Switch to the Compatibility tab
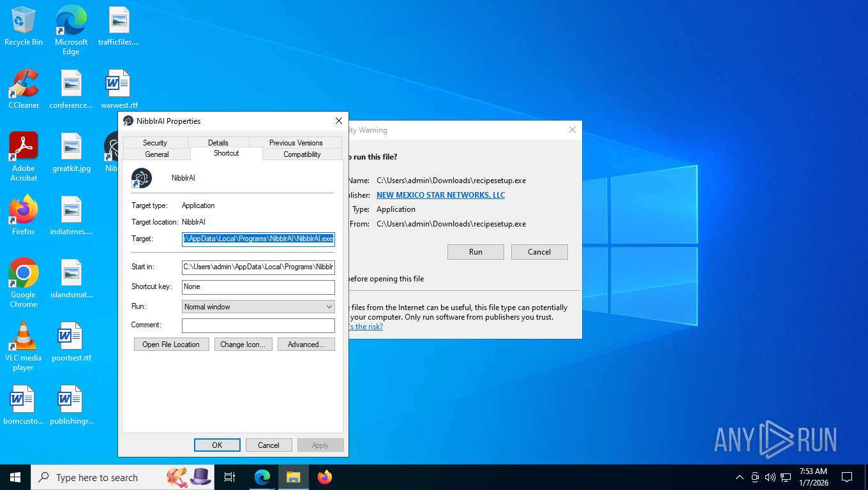 pyautogui.click(x=302, y=154)
